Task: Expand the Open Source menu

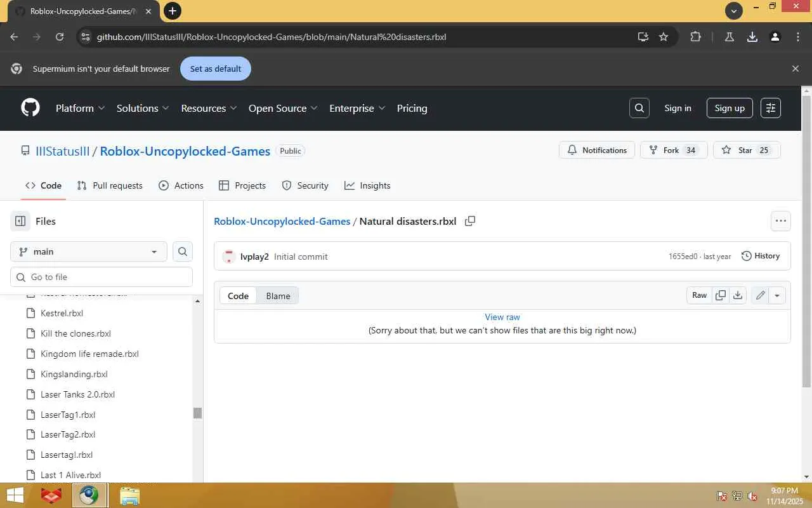Action: click(283, 108)
